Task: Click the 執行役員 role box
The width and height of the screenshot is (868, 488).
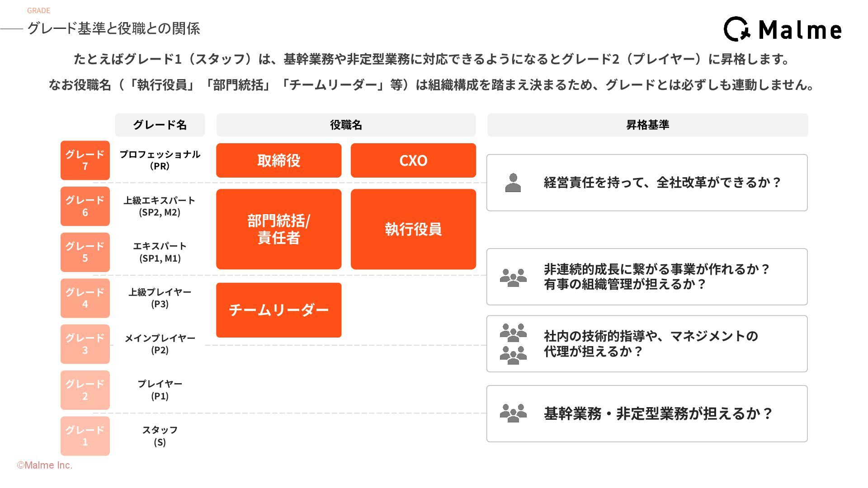Action: point(413,229)
